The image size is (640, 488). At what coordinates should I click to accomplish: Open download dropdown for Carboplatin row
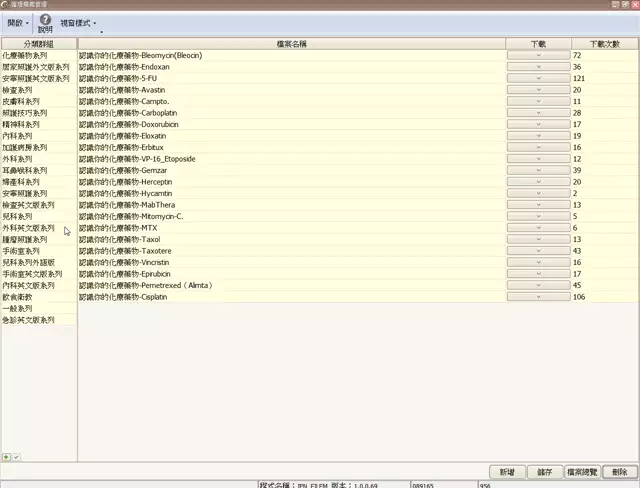pos(538,113)
